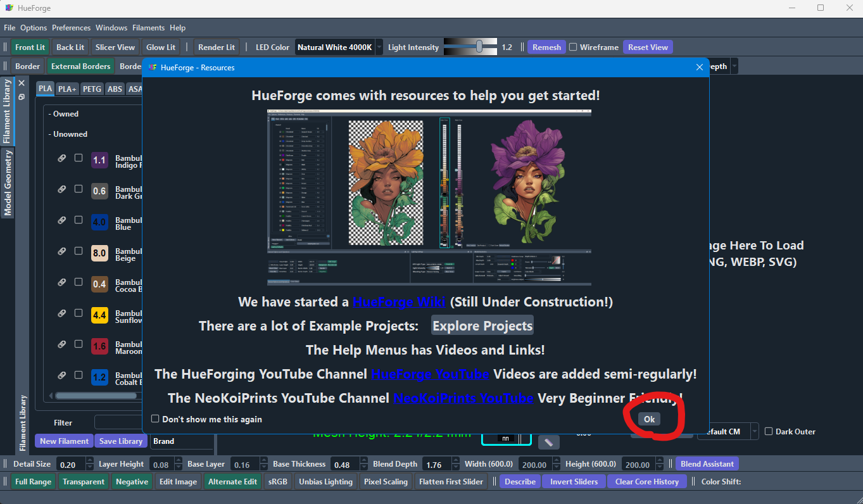Collapse the Owned filament group
This screenshot has width=863, height=504.
click(63, 114)
